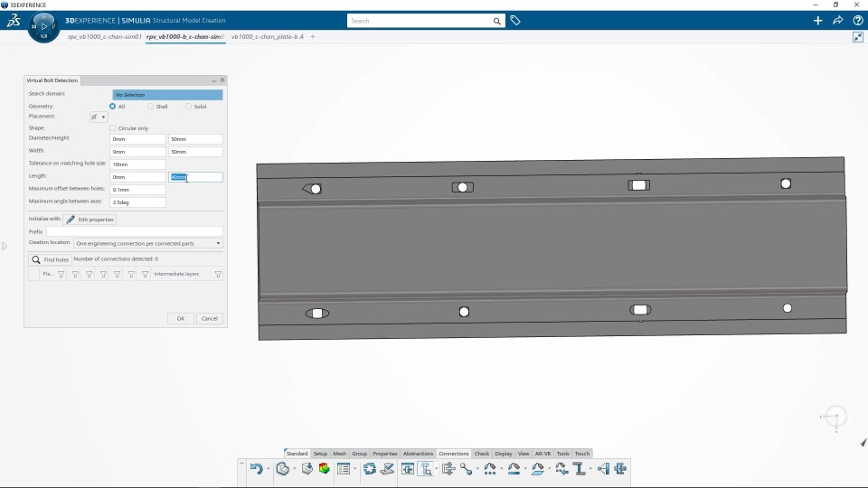
Task: Click the line fastener icon
Action: (514, 469)
